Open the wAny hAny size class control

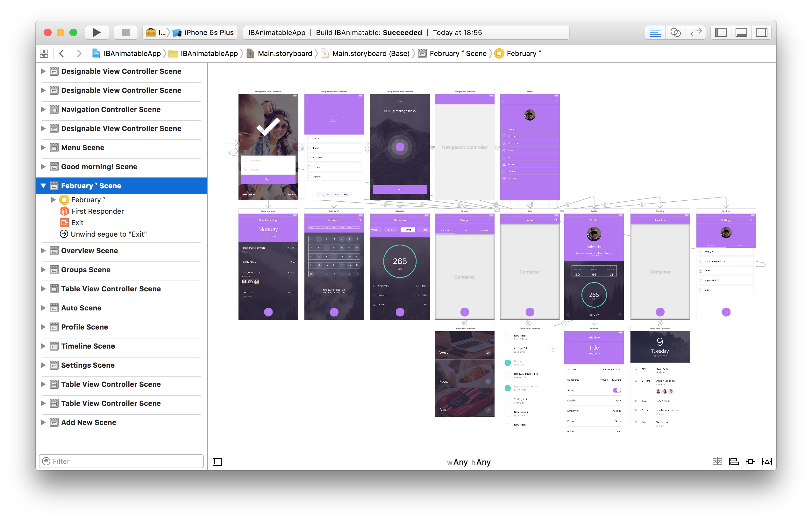click(469, 462)
